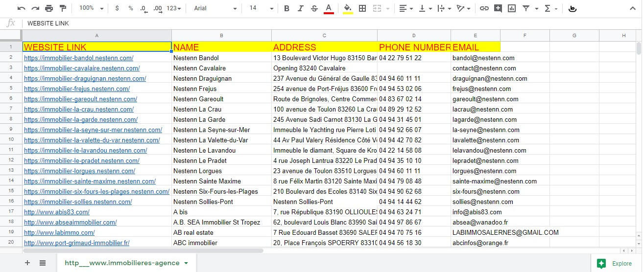Open the borders tool
The height and width of the screenshot is (272, 644).
click(x=362, y=8)
